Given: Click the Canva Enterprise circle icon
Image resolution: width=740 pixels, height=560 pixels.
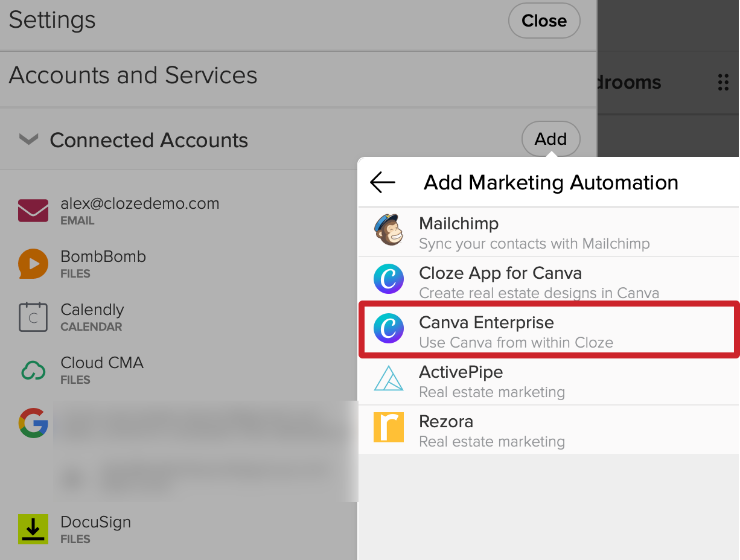Looking at the screenshot, I should point(389,329).
